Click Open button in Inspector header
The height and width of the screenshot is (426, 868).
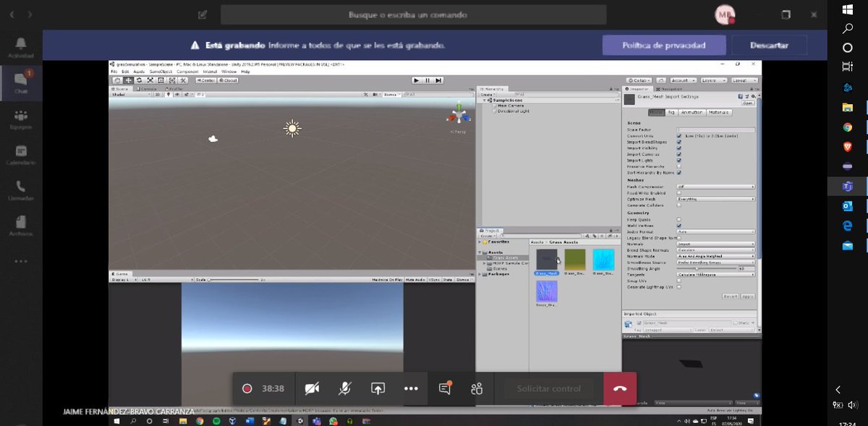747,103
